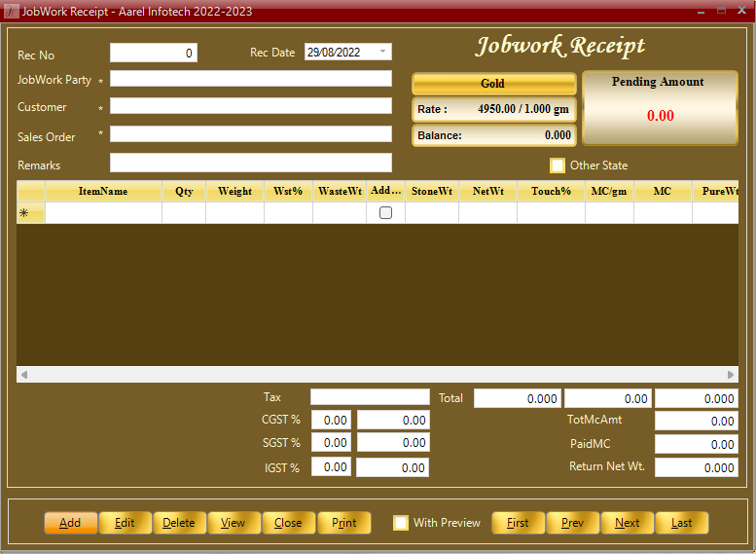Screen dimensions: 756x554
Task: Click the Delete button
Action: pyautogui.click(x=179, y=523)
